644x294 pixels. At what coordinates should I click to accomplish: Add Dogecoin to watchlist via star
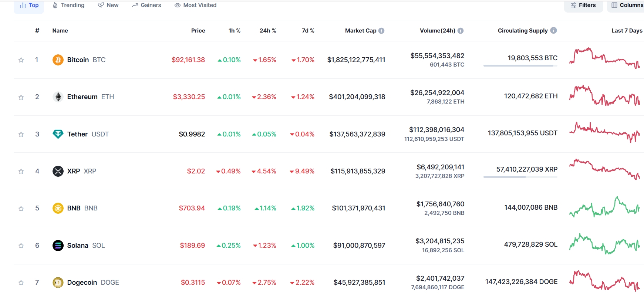tap(21, 283)
